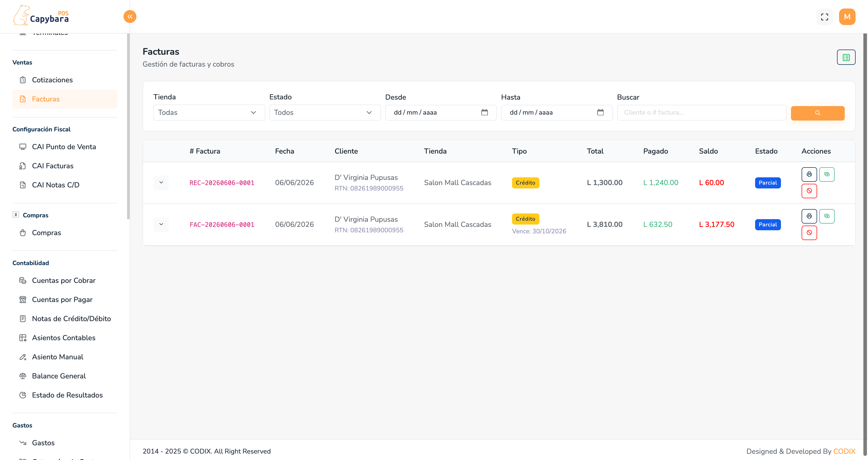Screen dimensions: 868x460
Task: Click the CODIX link in footer
Action: coord(844,451)
